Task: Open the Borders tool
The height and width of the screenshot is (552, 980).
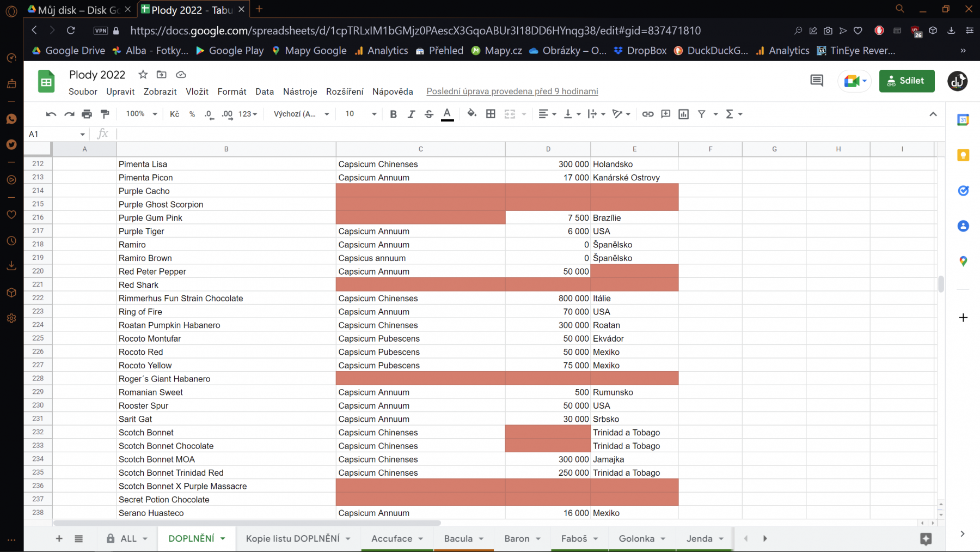Action: 491,114
